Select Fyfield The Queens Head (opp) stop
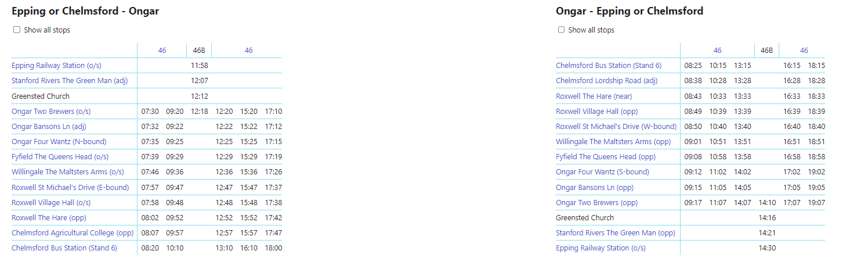Viewport: 868px width, 265px height. point(605,157)
